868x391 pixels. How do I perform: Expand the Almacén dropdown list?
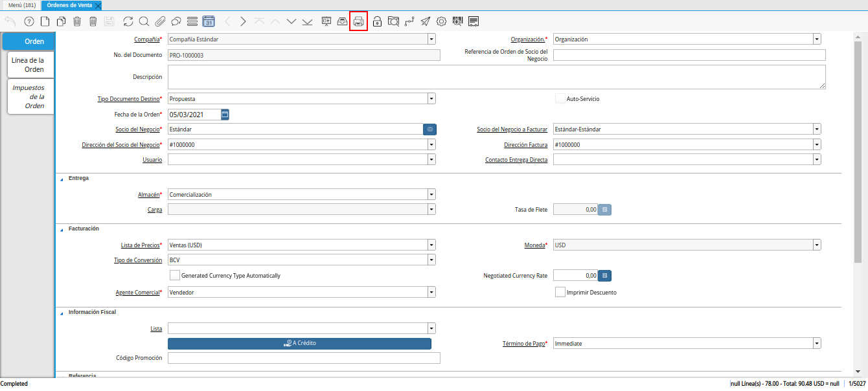click(x=431, y=194)
